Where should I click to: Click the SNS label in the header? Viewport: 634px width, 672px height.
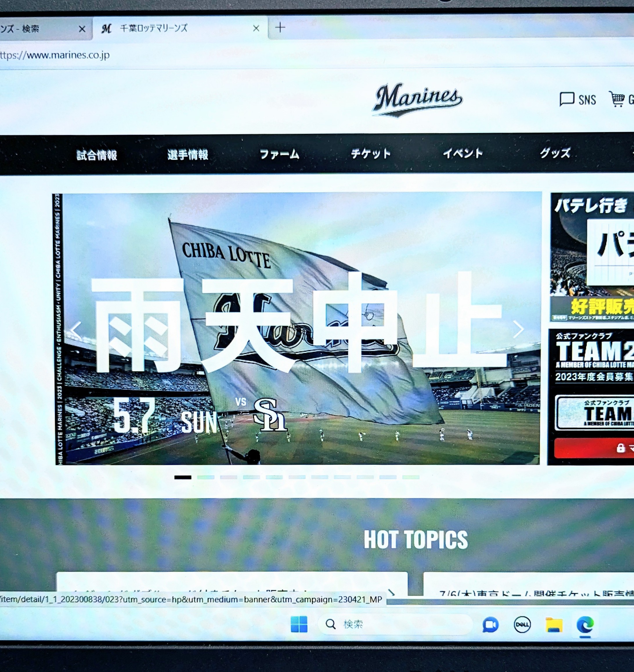tap(587, 100)
